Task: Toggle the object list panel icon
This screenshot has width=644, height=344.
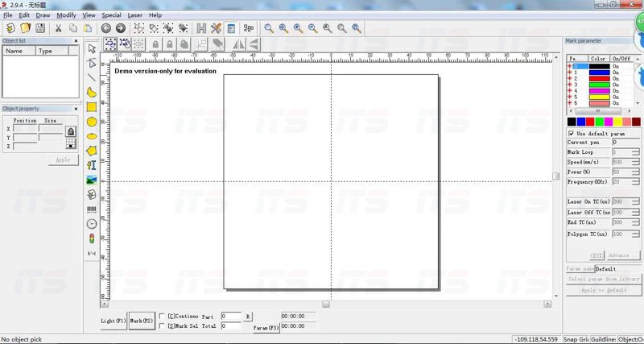Action: [x=231, y=28]
